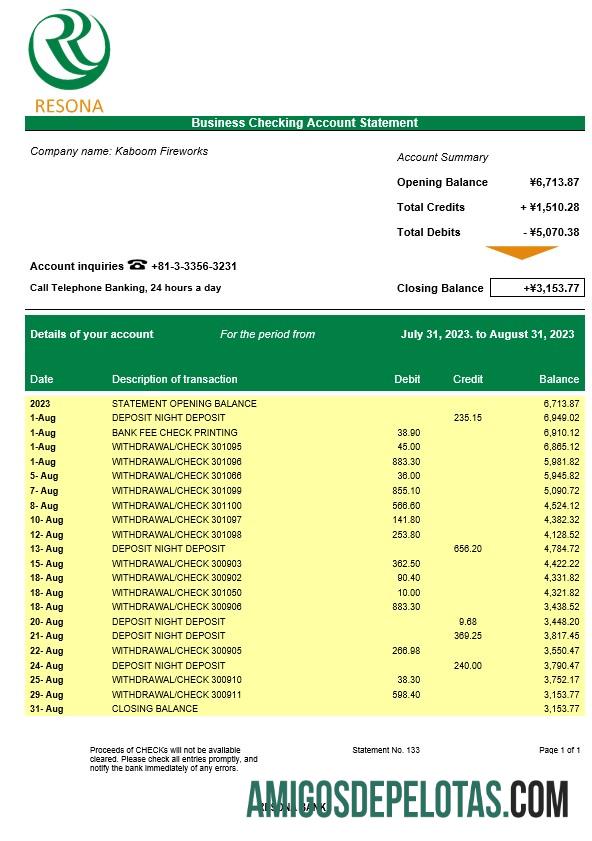Select WITHDRAWAL/CHECK 300911 entry
The image size is (592, 841).
(x=176, y=695)
